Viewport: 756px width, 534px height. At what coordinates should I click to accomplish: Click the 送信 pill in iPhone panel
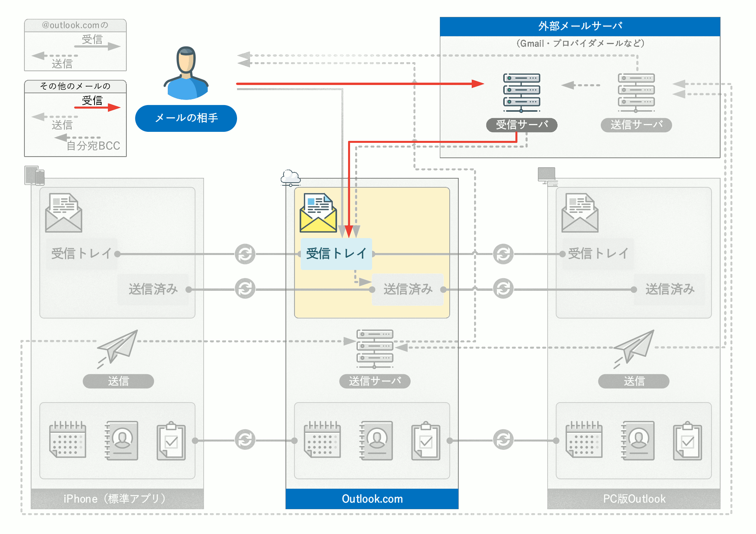coord(118,381)
